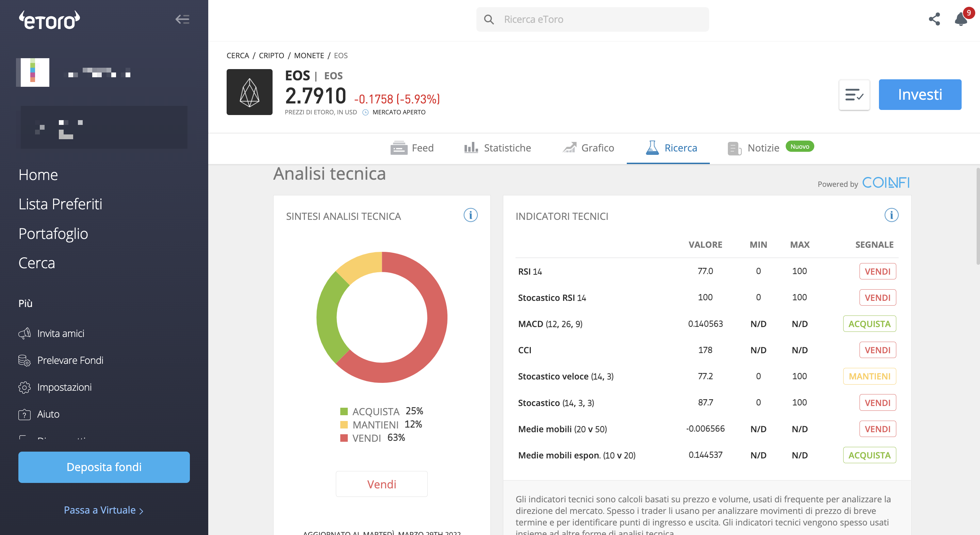Click the Deposita fondi button
The height and width of the screenshot is (535, 980).
pyautogui.click(x=104, y=467)
